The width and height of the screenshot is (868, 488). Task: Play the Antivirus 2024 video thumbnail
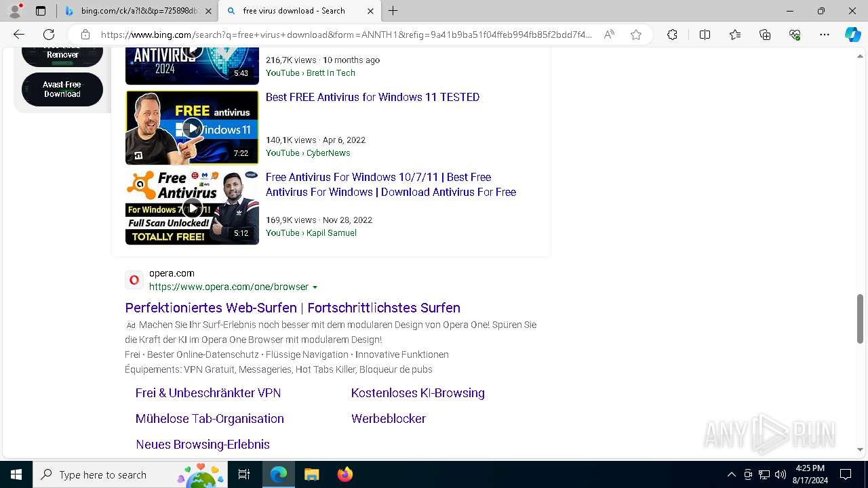(192, 66)
